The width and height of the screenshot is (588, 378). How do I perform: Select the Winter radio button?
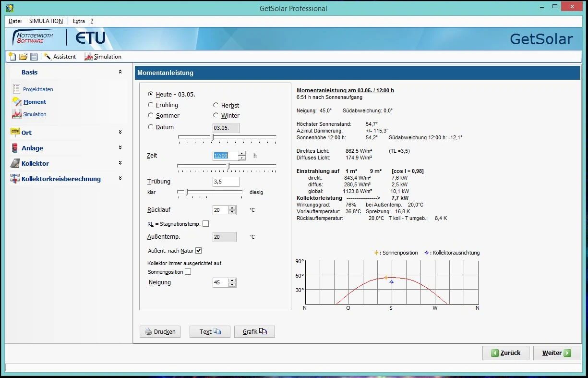(216, 115)
